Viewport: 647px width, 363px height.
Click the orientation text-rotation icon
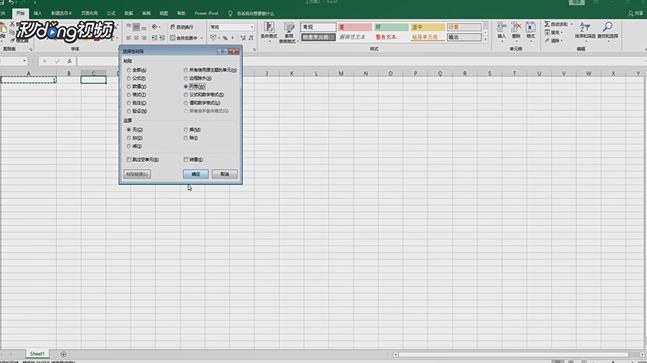tap(155, 27)
